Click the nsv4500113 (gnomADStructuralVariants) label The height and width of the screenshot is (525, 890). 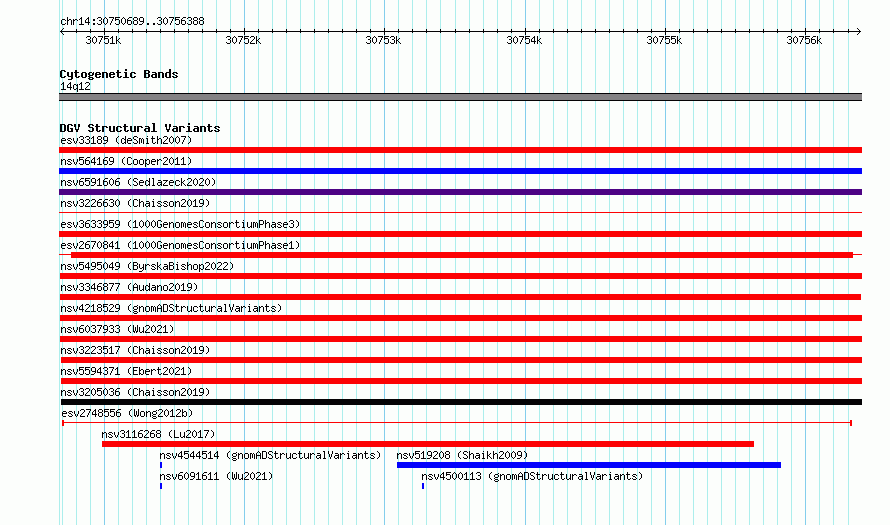(532, 476)
